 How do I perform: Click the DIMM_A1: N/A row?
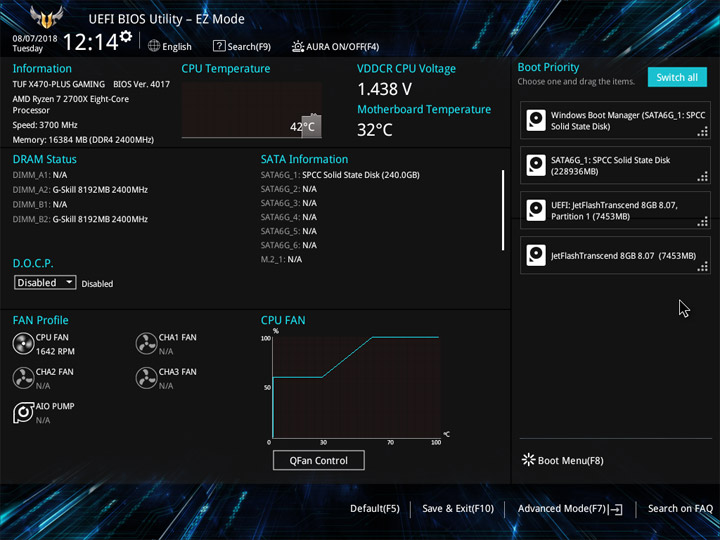click(x=40, y=175)
